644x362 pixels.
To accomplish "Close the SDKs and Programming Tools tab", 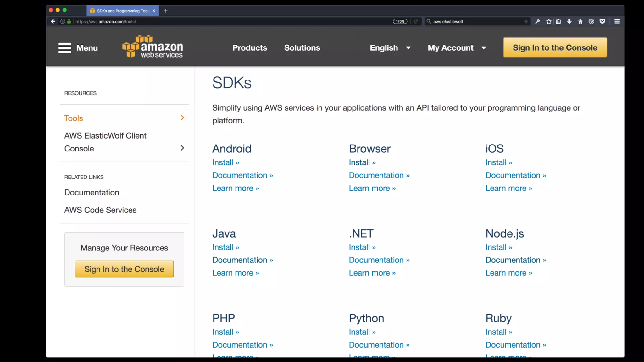I will pyautogui.click(x=154, y=11).
